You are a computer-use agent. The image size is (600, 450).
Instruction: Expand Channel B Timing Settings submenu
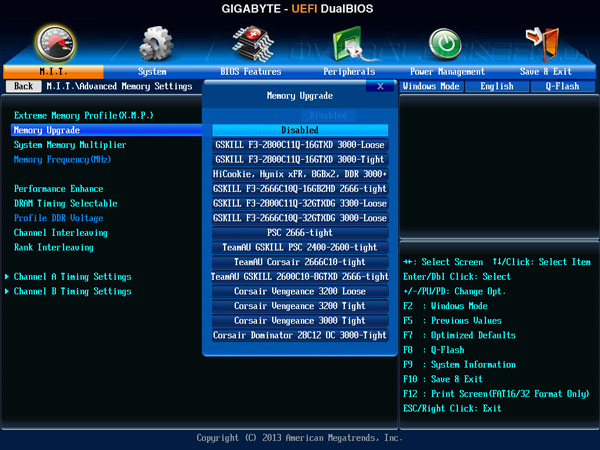tap(72, 291)
